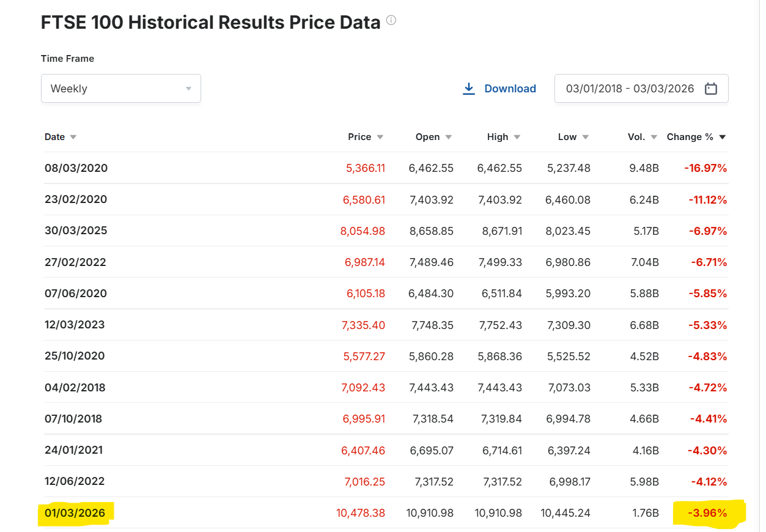Image resolution: width=766 pixels, height=532 pixels.
Task: Sort by the Date header label
Action: (x=54, y=137)
